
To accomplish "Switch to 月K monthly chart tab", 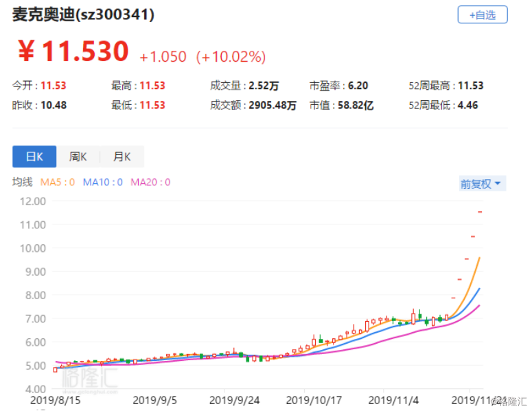I will point(122,156).
